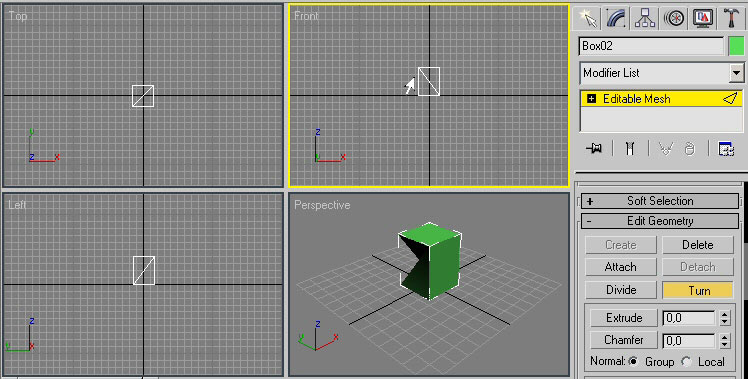Click the Delete button
748x379 pixels.
click(x=697, y=245)
